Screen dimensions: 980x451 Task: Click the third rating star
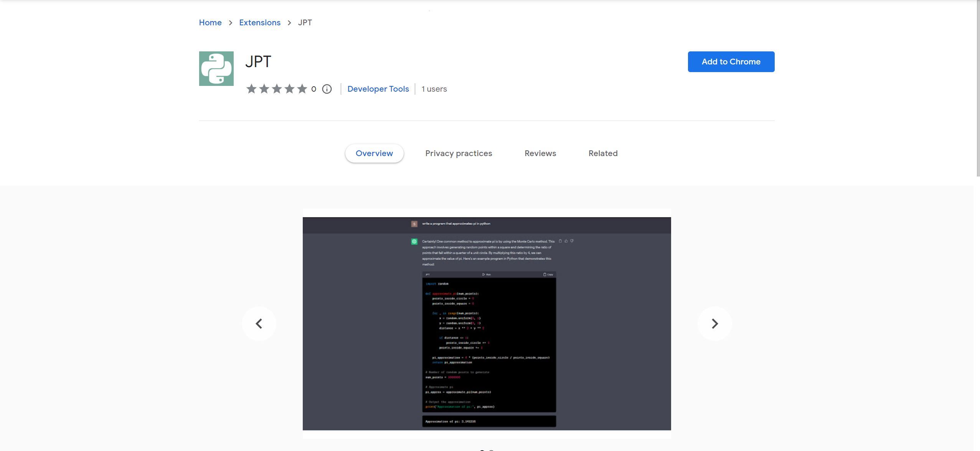pyautogui.click(x=277, y=89)
